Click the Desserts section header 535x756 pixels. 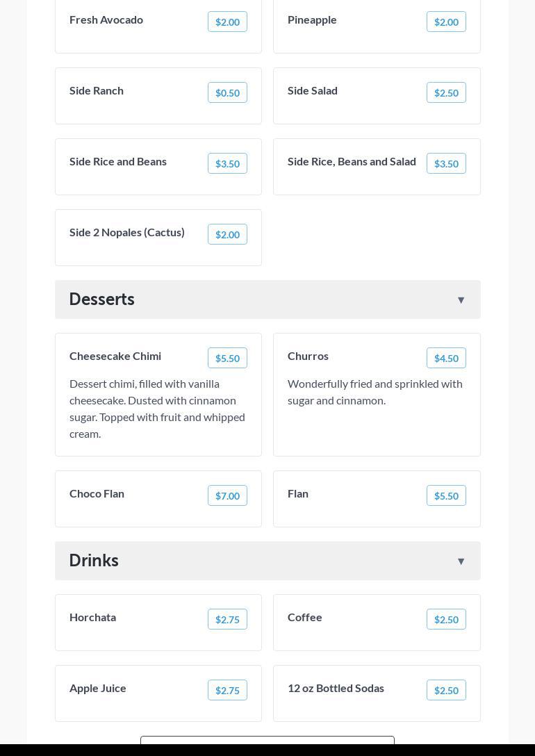coord(101,299)
